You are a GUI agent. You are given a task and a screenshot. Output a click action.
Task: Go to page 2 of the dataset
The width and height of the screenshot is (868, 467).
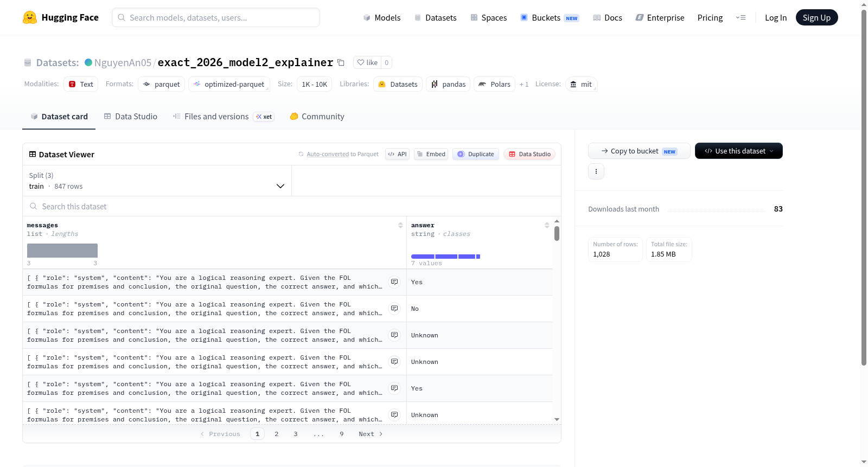click(277, 434)
